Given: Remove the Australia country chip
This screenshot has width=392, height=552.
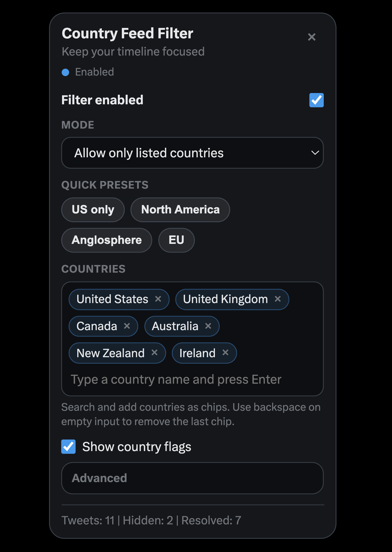Looking at the screenshot, I should (x=208, y=326).
